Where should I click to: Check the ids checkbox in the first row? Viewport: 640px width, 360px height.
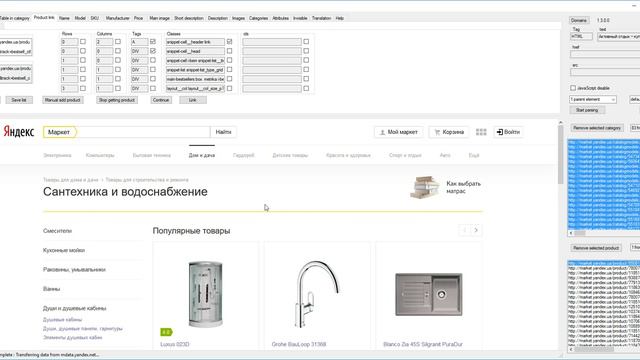coord(306,42)
